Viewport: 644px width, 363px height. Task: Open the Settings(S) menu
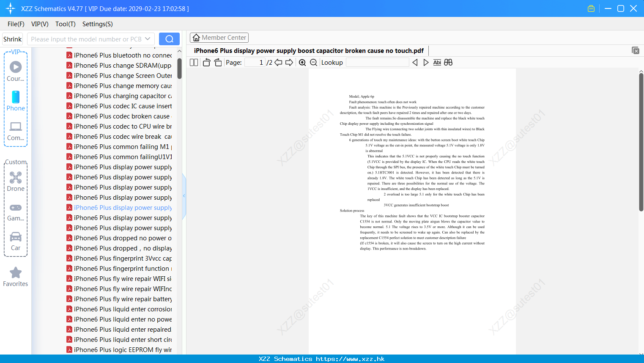click(98, 24)
